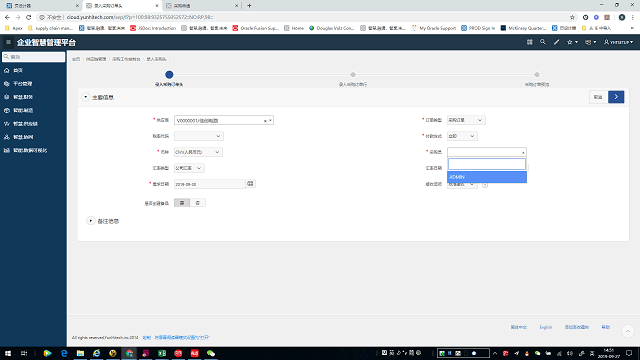Screen dimensions: 640x360
Task: Open the Douglas Volz Con... bookmark
Action: click(331, 28)
